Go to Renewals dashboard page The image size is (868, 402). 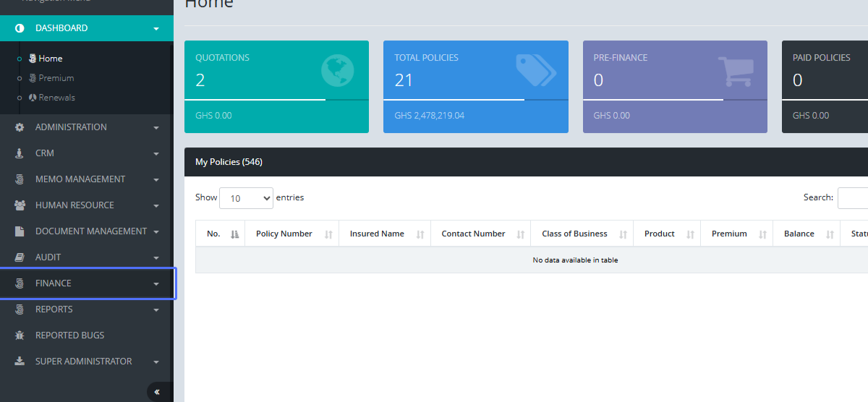(56, 98)
